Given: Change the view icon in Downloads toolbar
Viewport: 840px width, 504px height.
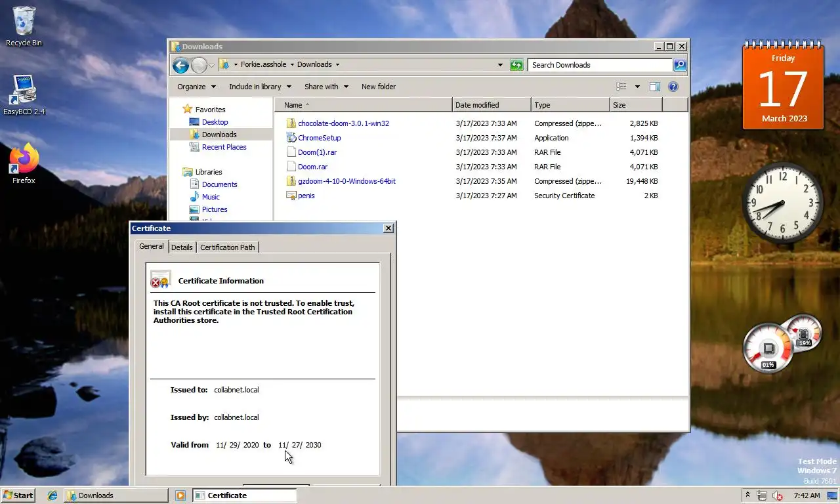Looking at the screenshot, I should click(x=621, y=87).
